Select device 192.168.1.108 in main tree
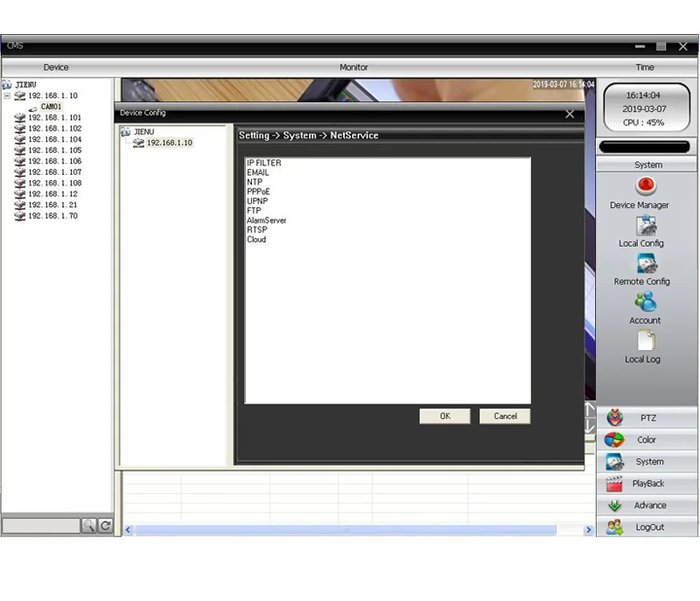700x601 pixels. [x=54, y=183]
